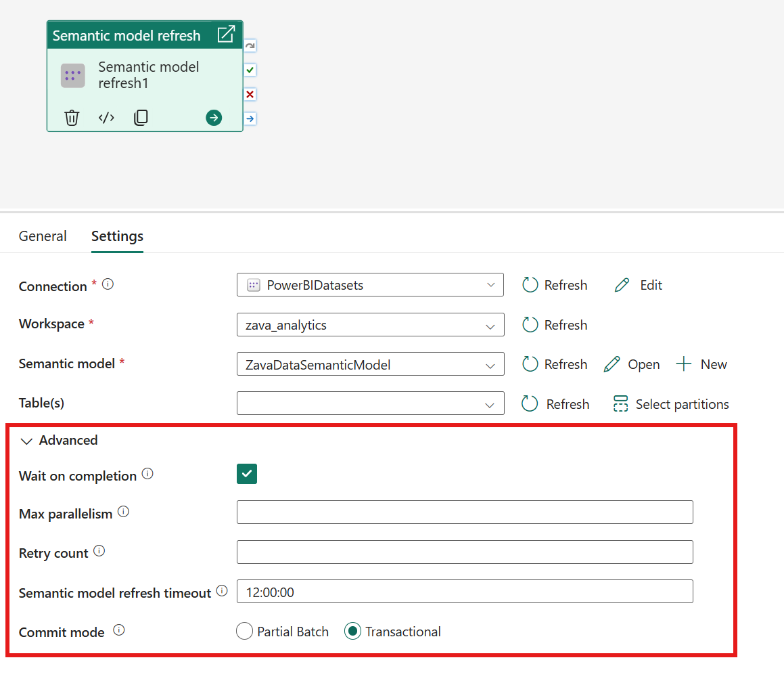Refresh the Semantic model list
Image resolution: width=784 pixels, height=683 pixels.
[555, 364]
